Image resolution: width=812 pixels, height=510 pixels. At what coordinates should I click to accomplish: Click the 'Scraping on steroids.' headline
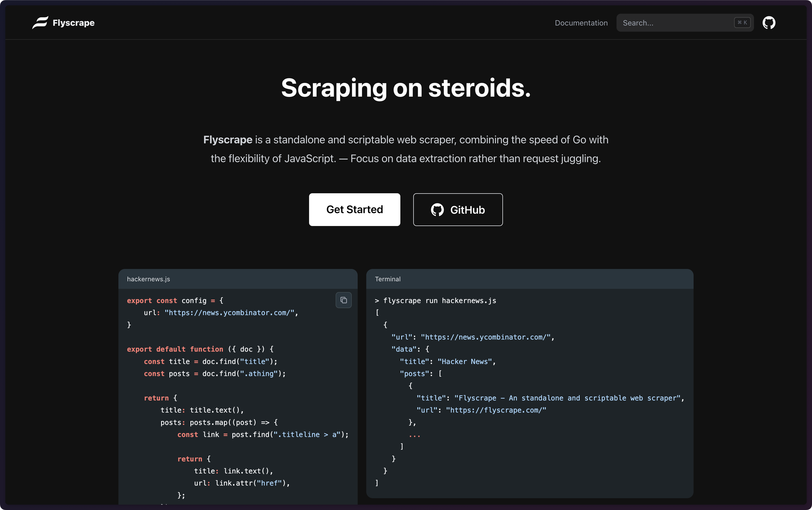[406, 88]
